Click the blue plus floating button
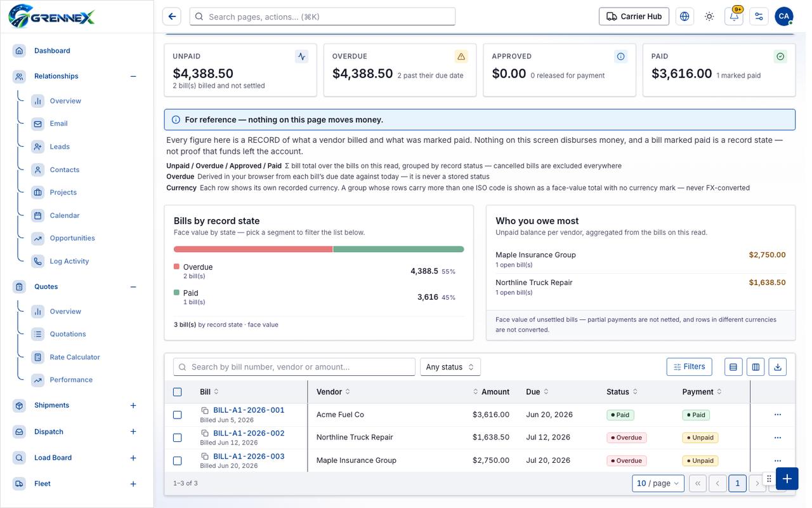812x508 pixels. pos(787,479)
